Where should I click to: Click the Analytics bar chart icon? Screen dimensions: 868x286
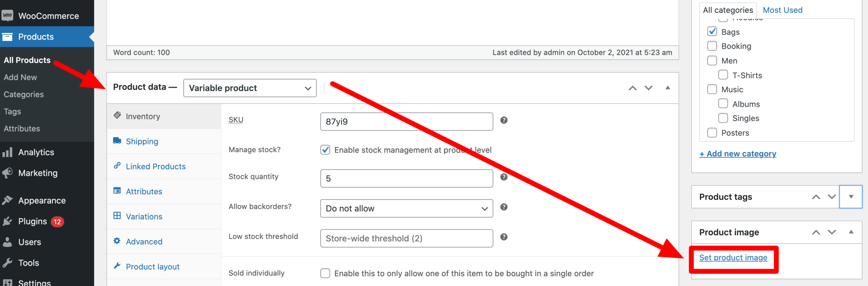pyautogui.click(x=7, y=152)
